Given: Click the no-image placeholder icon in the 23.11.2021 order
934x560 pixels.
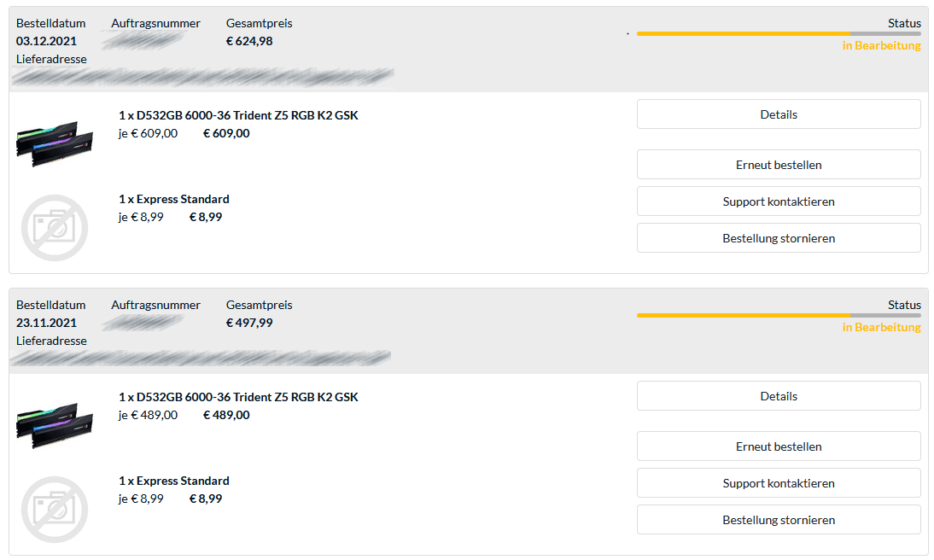Looking at the screenshot, I should [54, 509].
